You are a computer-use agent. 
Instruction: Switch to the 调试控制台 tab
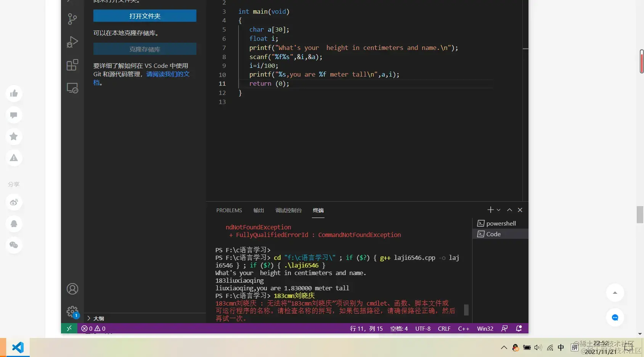point(288,210)
